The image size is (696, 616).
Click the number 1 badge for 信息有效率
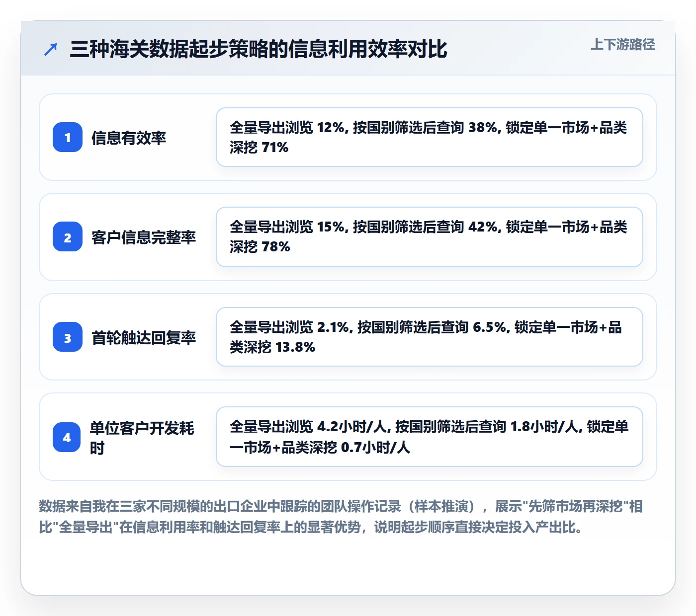click(x=68, y=137)
